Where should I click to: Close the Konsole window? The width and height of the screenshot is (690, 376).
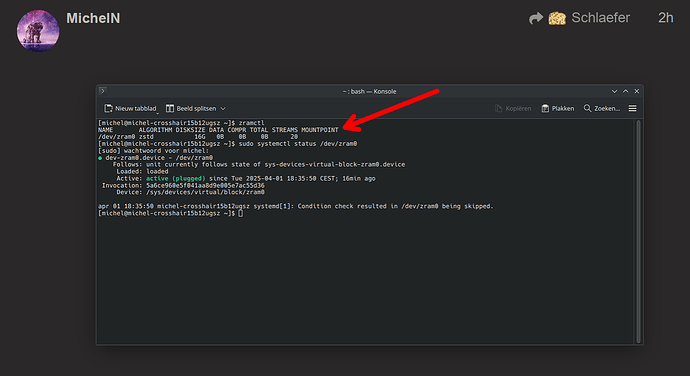coord(637,91)
